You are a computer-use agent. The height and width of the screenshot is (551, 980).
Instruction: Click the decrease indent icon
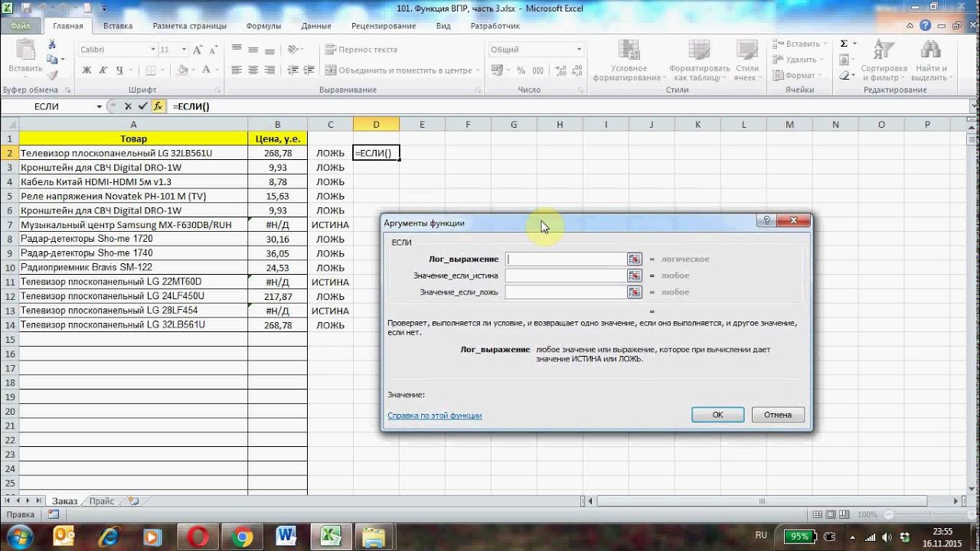[x=292, y=70]
